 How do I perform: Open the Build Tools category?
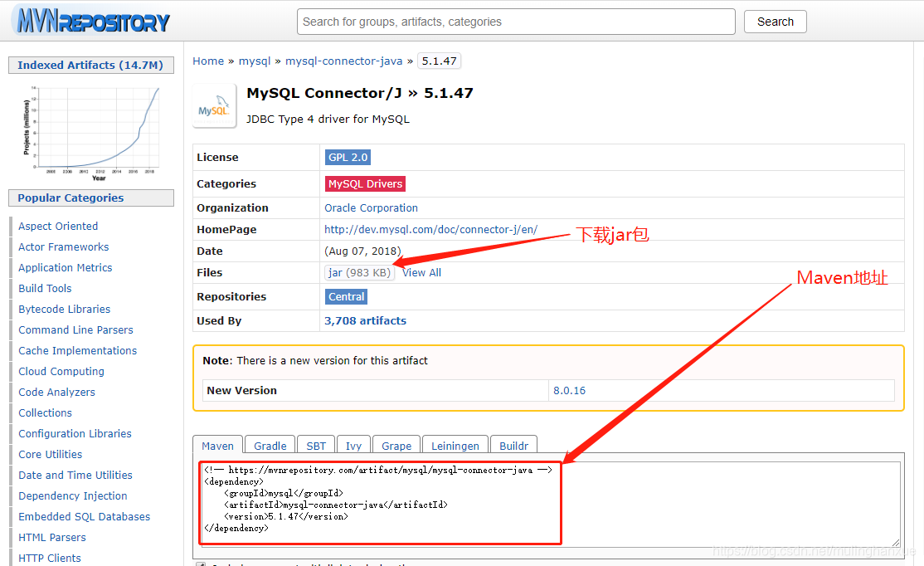pos(45,288)
